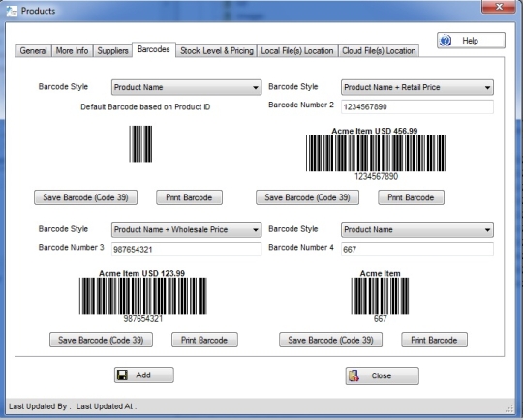Open the Stock Level & Pricing tab
The height and width of the screenshot is (420, 523).
[x=217, y=51]
